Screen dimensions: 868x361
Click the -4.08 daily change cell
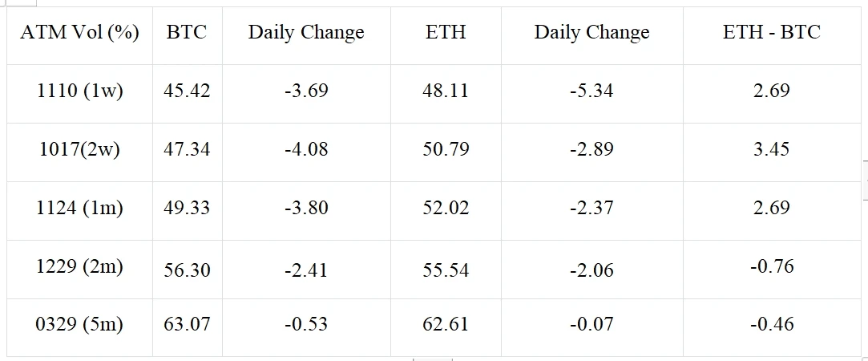tap(306, 149)
